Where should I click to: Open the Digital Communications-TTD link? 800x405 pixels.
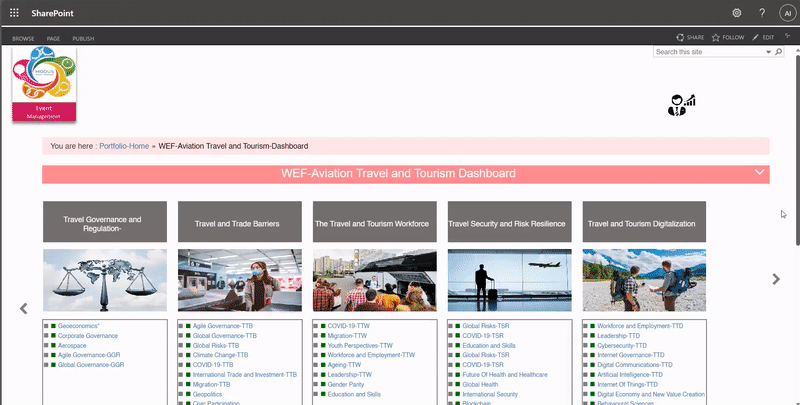[x=635, y=365]
